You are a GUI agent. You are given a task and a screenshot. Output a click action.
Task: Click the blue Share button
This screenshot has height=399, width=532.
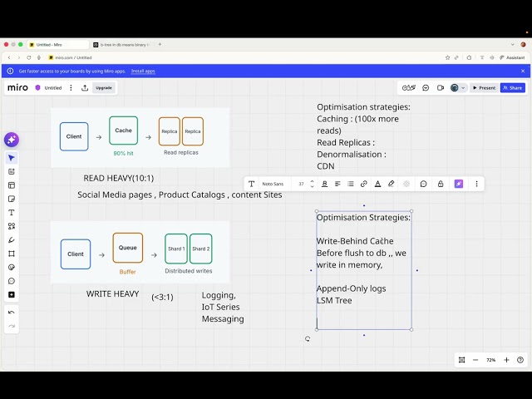pyautogui.click(x=513, y=88)
